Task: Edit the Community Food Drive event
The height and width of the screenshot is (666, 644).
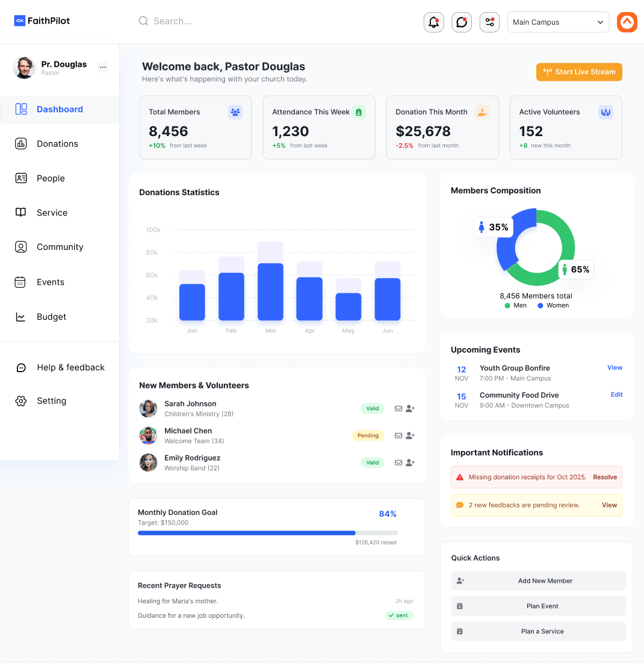Action: 616,394
